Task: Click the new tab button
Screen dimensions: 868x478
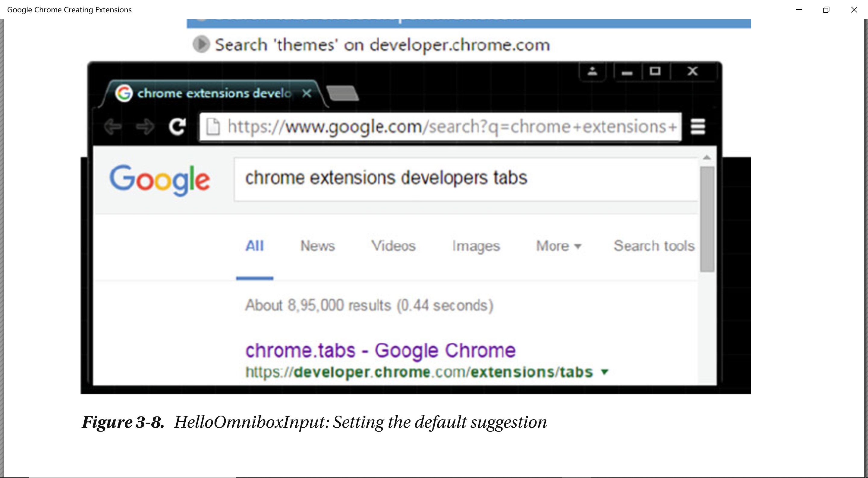Action: pos(342,93)
